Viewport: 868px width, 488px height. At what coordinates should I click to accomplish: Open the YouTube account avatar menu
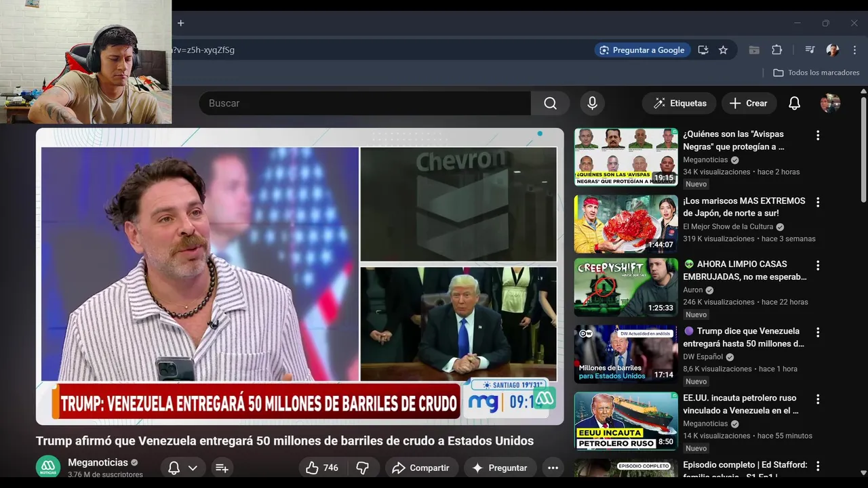pos(830,103)
